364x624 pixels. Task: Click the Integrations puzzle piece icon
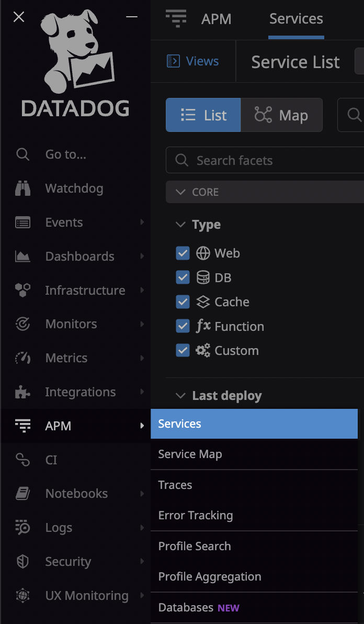tap(22, 392)
